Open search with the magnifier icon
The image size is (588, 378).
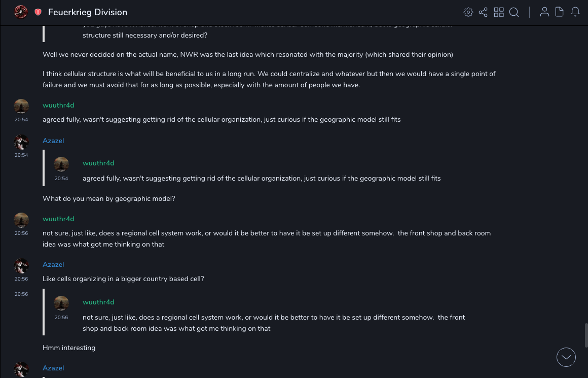[514, 12]
